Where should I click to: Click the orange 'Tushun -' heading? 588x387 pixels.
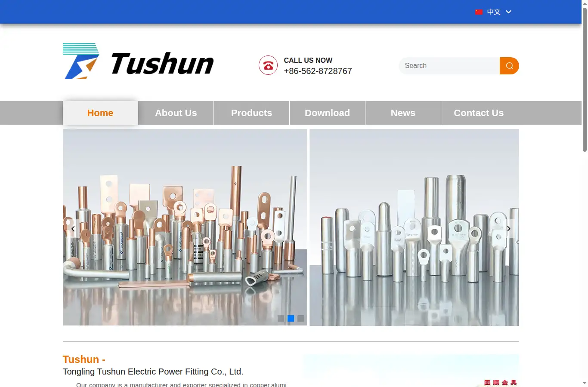click(x=84, y=359)
